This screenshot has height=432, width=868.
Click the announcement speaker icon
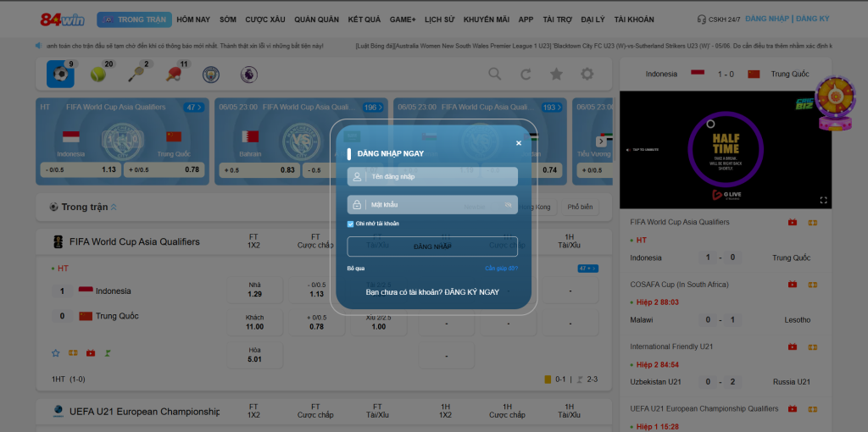(x=39, y=46)
